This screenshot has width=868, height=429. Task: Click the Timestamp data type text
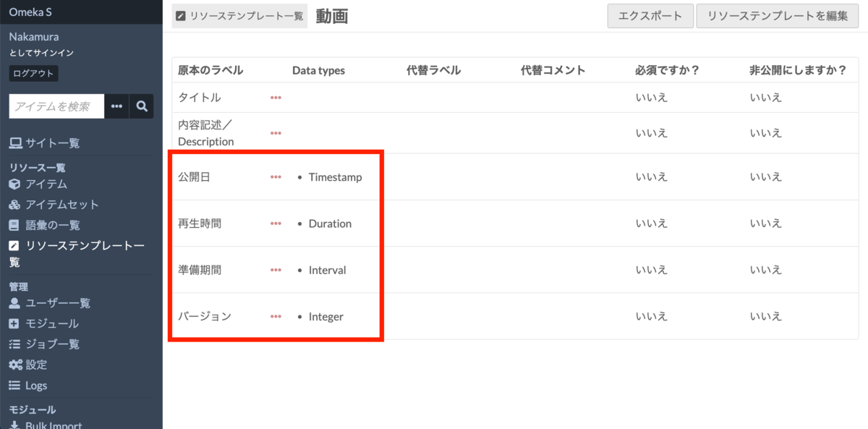[x=335, y=177]
